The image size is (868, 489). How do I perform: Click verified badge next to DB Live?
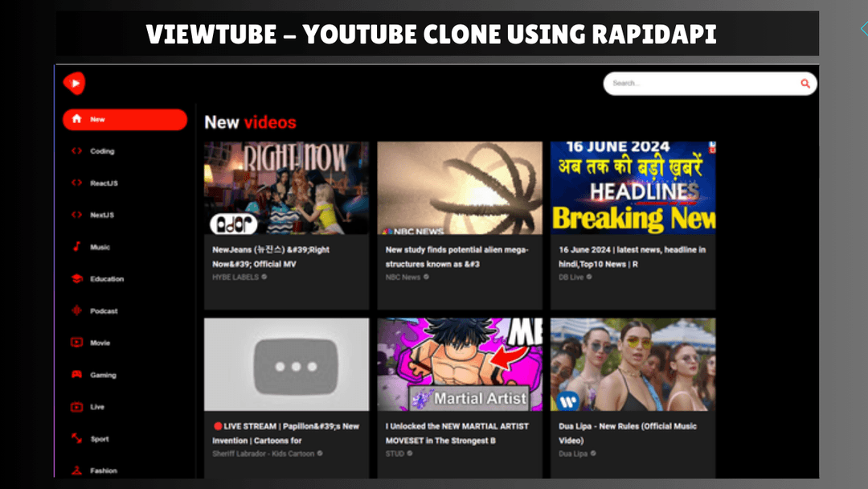pyautogui.click(x=589, y=277)
